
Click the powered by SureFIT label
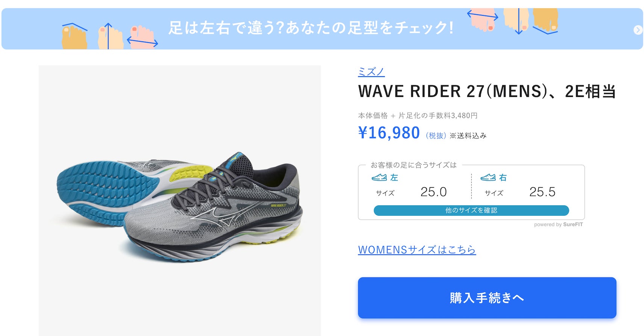click(558, 224)
